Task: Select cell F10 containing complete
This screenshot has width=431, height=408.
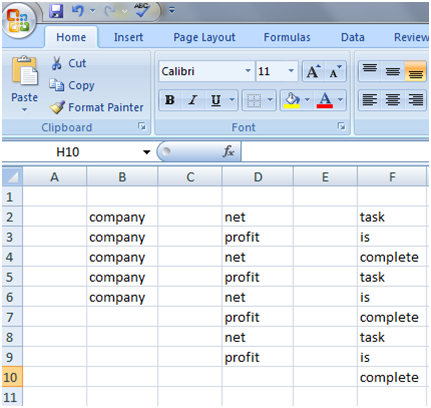Action: [x=392, y=377]
